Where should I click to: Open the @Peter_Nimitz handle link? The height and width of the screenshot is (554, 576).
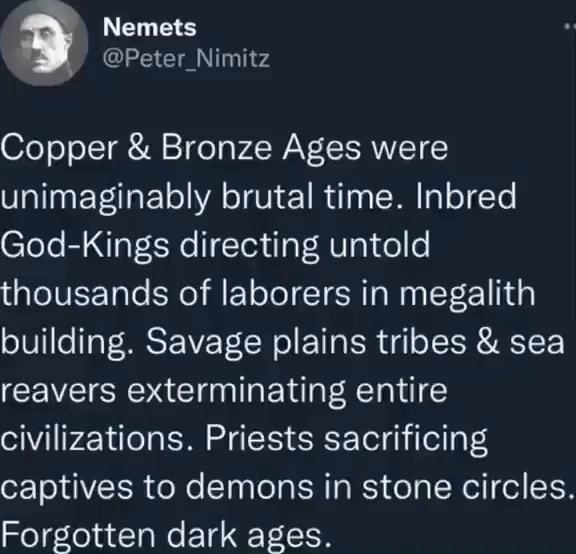tap(186, 58)
